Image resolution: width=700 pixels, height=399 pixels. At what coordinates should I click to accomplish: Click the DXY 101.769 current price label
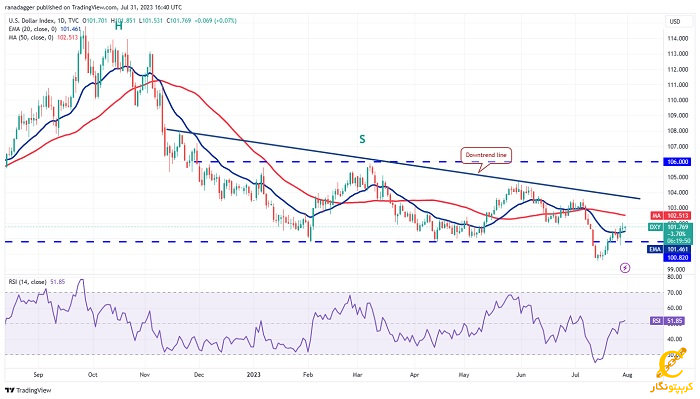point(670,227)
